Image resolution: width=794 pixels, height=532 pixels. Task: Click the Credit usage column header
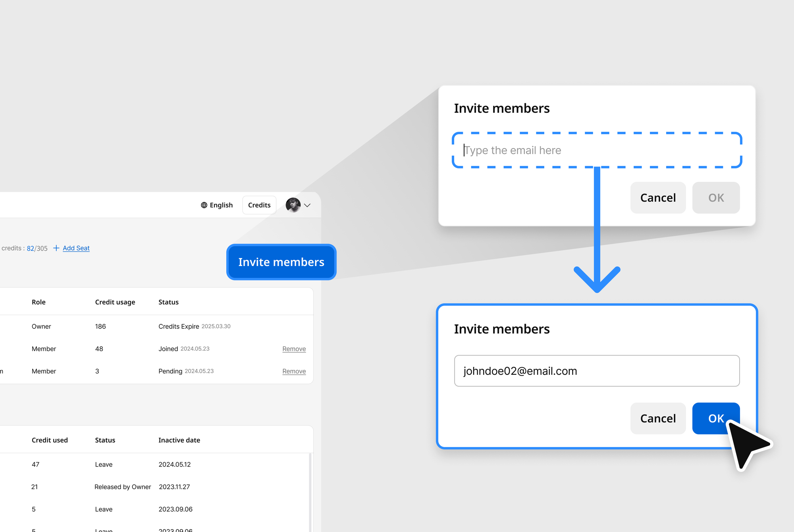[115, 302]
